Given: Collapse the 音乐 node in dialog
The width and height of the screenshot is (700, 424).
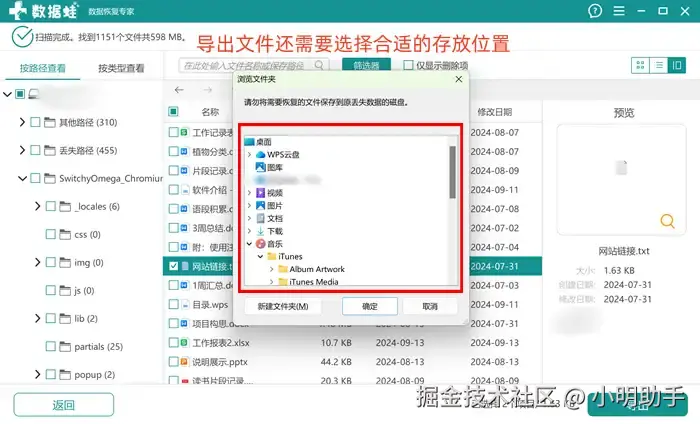Looking at the screenshot, I should pos(249,244).
